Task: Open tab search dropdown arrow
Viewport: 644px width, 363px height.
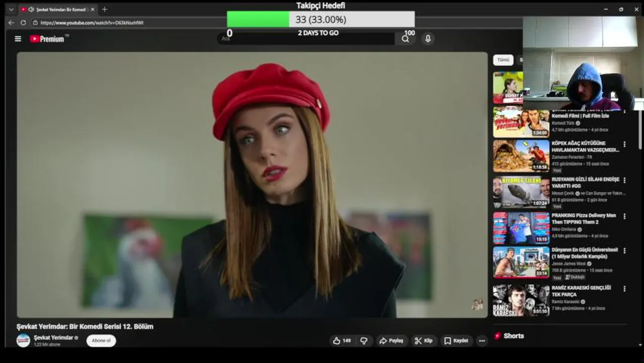Action: pyautogui.click(x=11, y=9)
